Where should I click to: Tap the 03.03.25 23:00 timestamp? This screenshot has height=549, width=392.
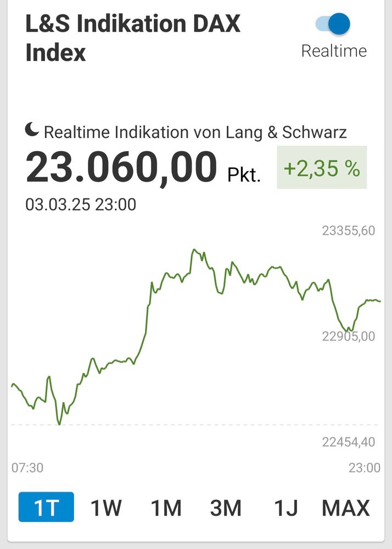[x=81, y=205]
